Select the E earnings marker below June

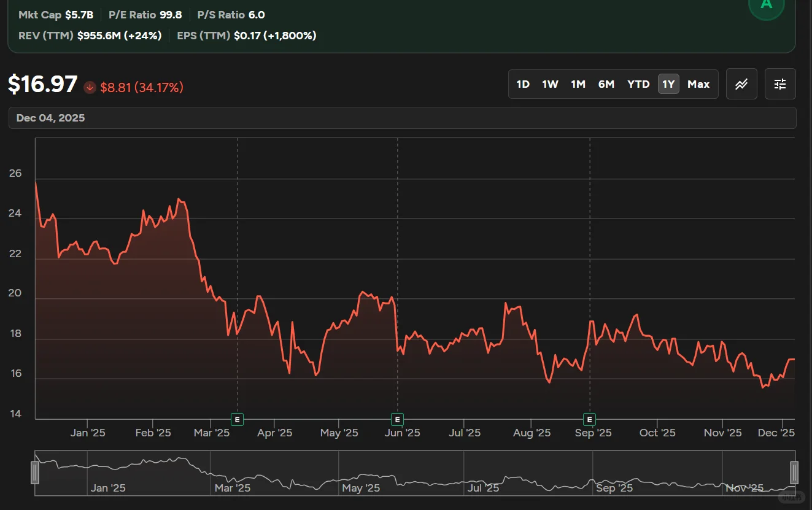coord(398,419)
